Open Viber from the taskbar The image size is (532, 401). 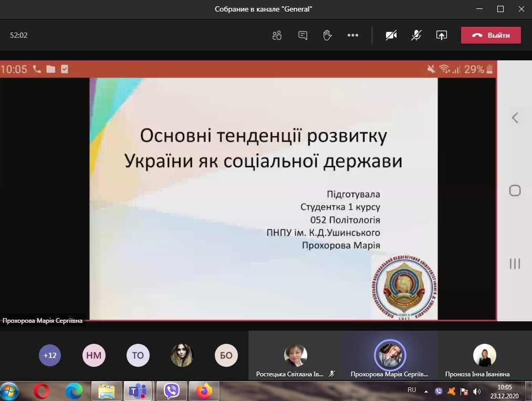pos(172,391)
